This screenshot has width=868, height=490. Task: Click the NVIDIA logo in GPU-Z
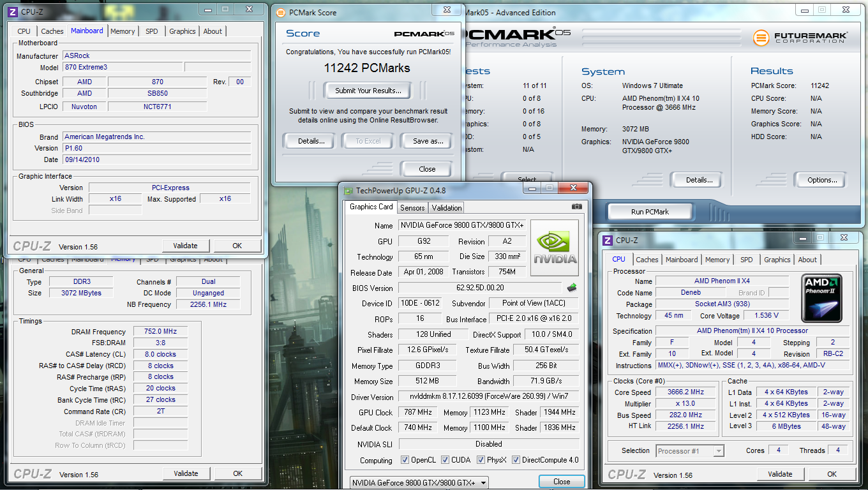[555, 248]
